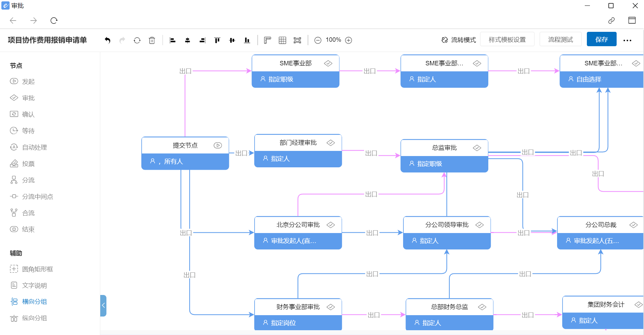
Task: Collapse the left node panel with the chevron
Action: pos(104,306)
